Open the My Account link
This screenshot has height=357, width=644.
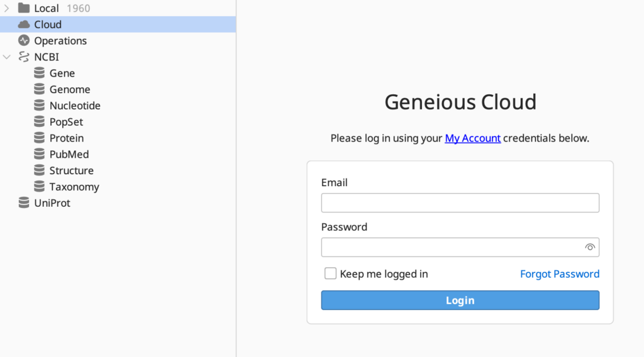[472, 138]
